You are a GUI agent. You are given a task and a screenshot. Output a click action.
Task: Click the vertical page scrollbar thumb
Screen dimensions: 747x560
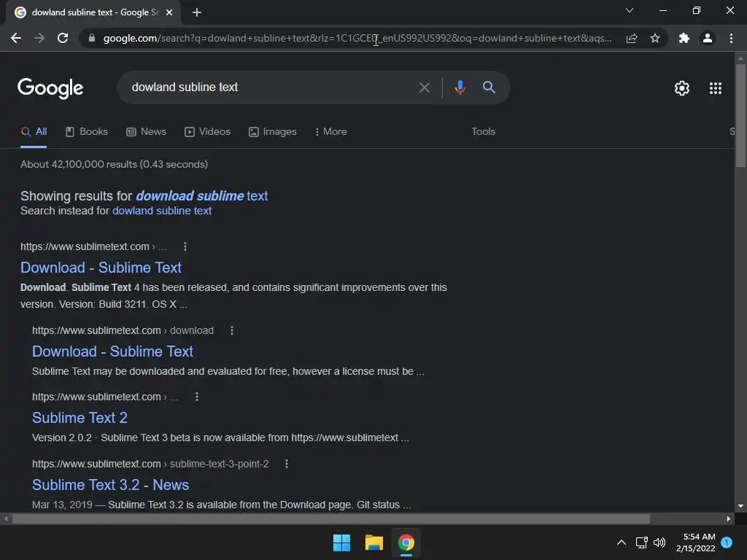coord(740,115)
